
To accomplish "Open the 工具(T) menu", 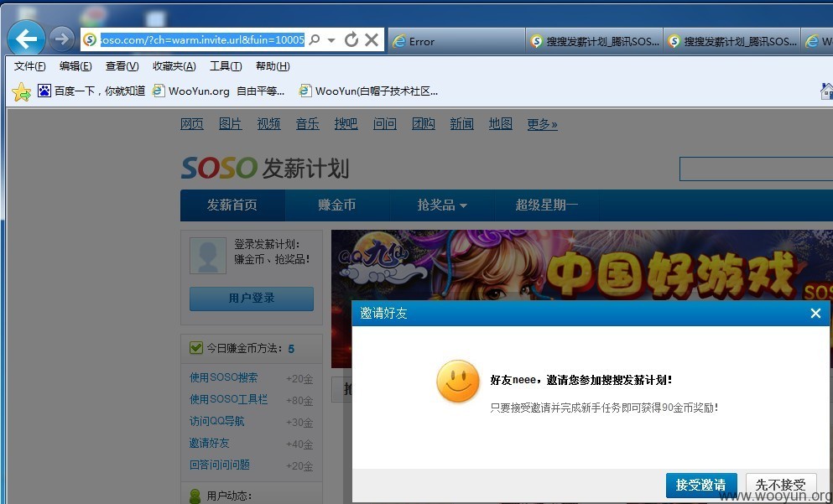I will pyautogui.click(x=226, y=66).
